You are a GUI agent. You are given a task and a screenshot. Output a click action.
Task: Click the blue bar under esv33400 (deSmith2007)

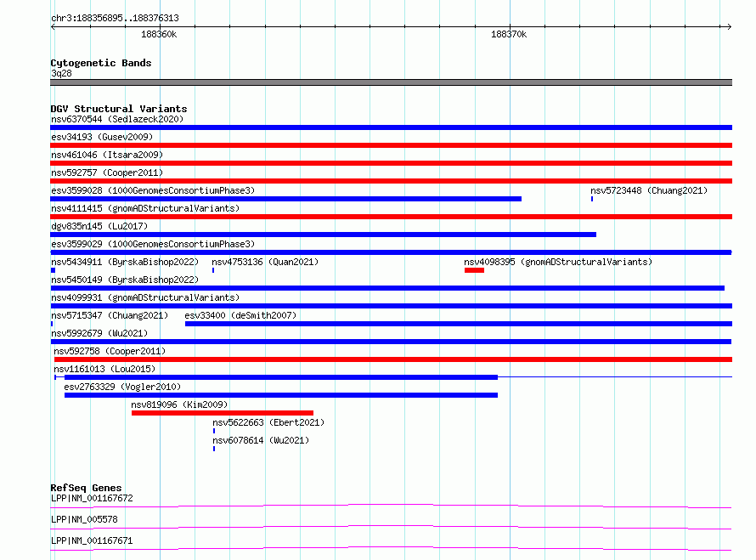pos(459,324)
